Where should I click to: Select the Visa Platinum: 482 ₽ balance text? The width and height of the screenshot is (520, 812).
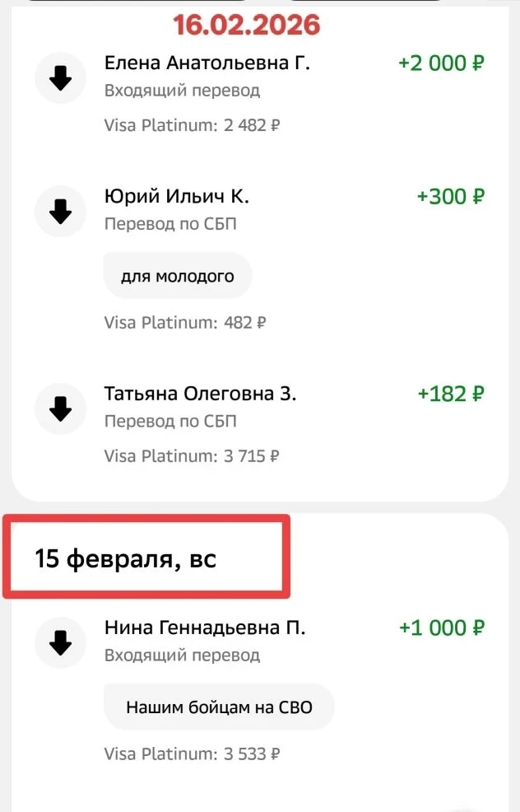pyautogui.click(x=185, y=323)
